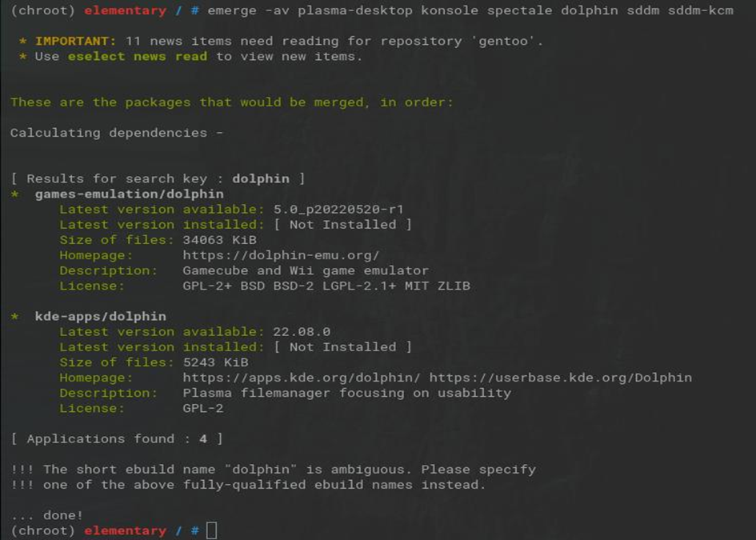
Task: Click the 5243 KiB file size
Action: pyautogui.click(x=215, y=362)
